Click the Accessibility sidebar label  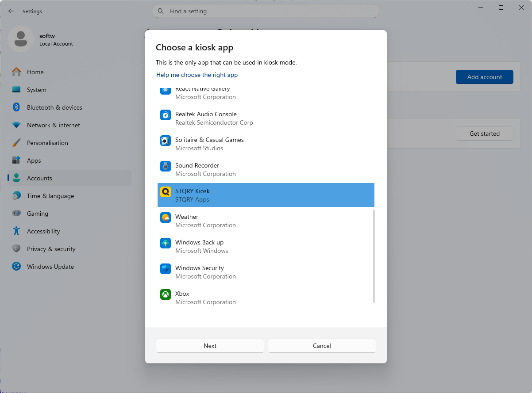43,231
